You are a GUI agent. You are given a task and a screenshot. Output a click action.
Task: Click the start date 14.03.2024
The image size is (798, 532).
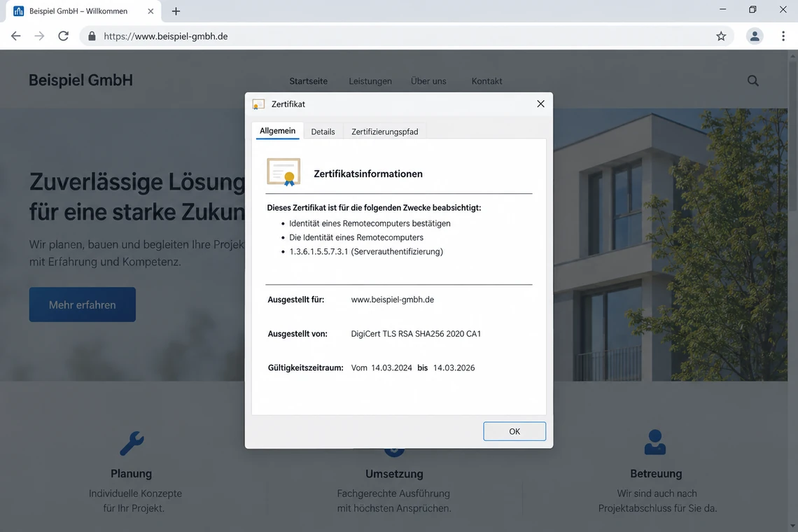pos(391,367)
